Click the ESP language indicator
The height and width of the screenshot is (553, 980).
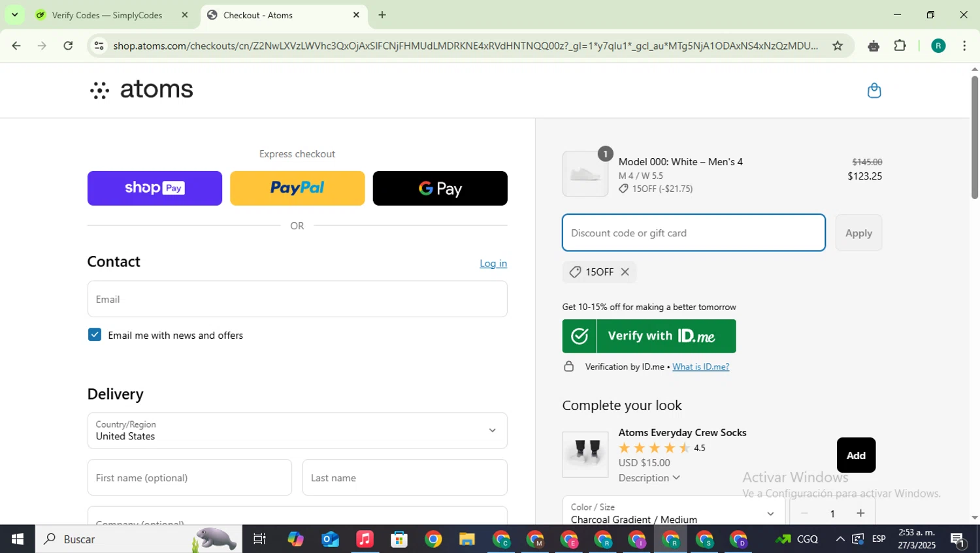pos(879,539)
